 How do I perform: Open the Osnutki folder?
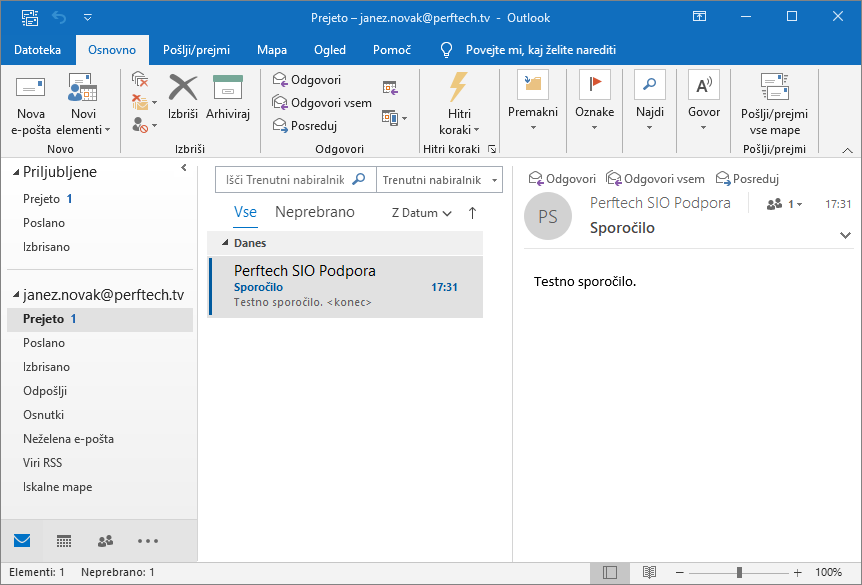[x=43, y=415]
